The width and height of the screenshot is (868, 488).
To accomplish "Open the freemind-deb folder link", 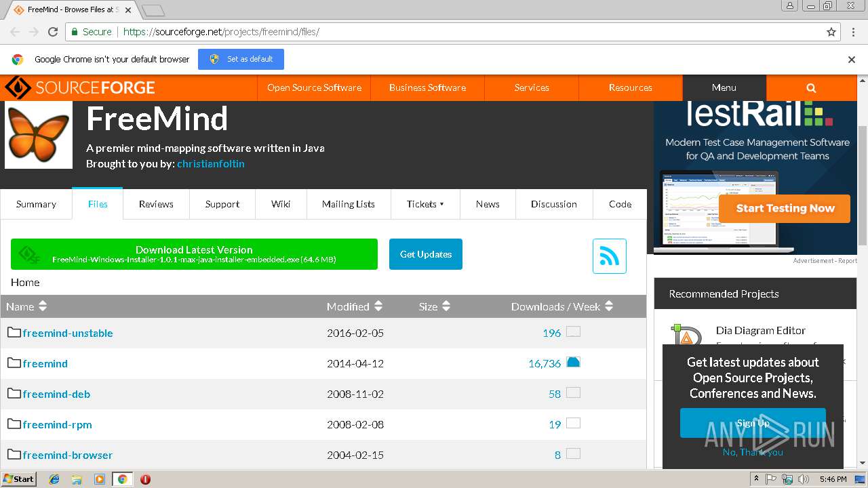I will (x=56, y=394).
